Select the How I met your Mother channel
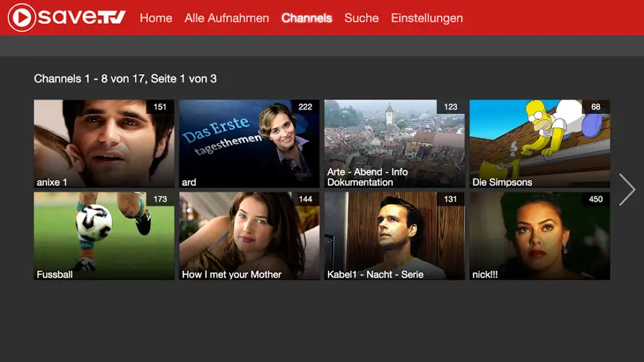Viewport: 644px width, 362px height. (x=249, y=235)
